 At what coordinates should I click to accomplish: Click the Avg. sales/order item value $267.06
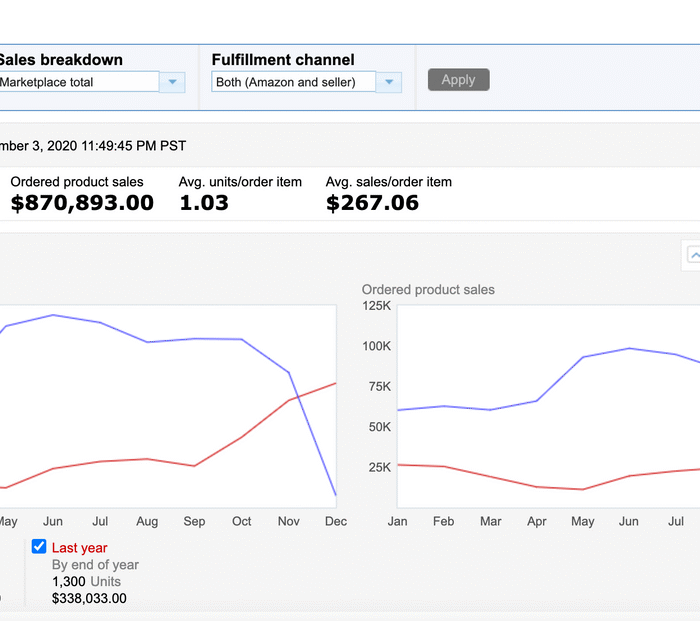coord(372,203)
